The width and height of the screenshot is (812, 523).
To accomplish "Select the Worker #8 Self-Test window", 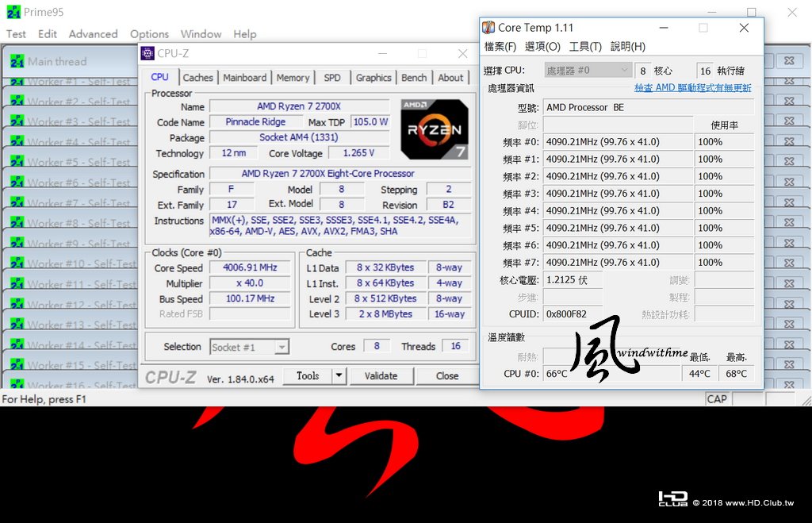I will (79, 223).
